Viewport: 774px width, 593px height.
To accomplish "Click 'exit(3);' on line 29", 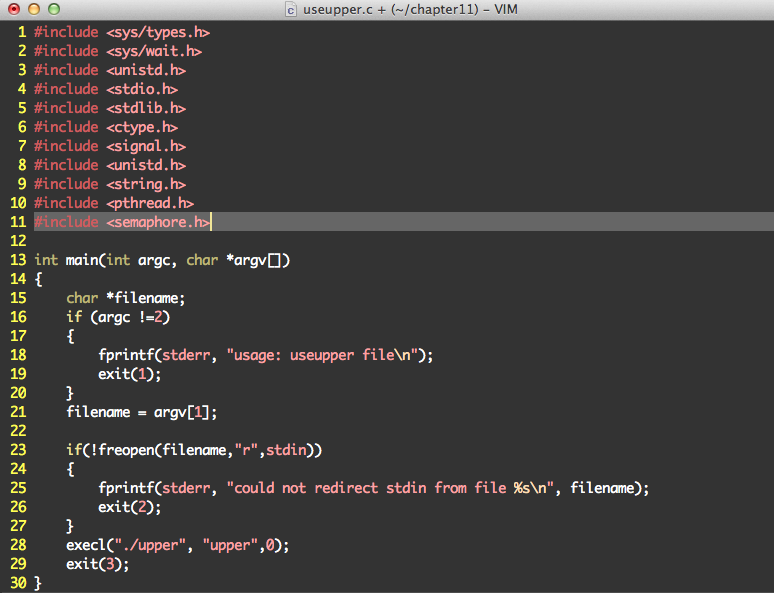I will tap(98, 564).
